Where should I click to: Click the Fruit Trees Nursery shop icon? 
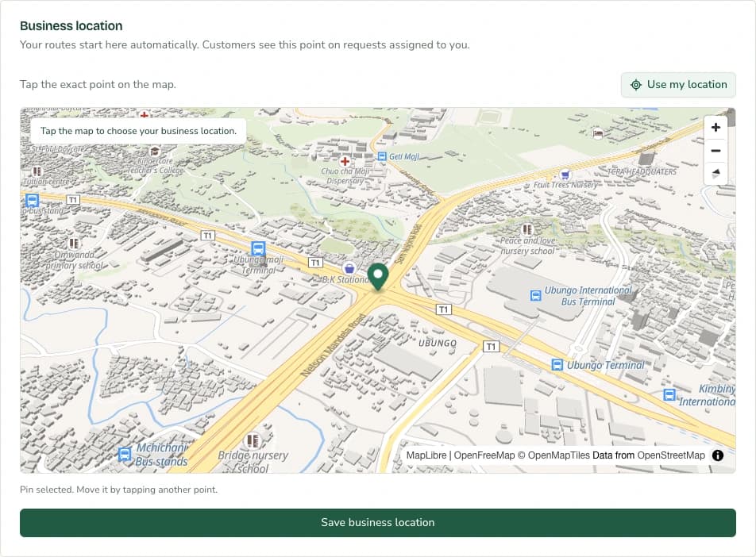(565, 175)
